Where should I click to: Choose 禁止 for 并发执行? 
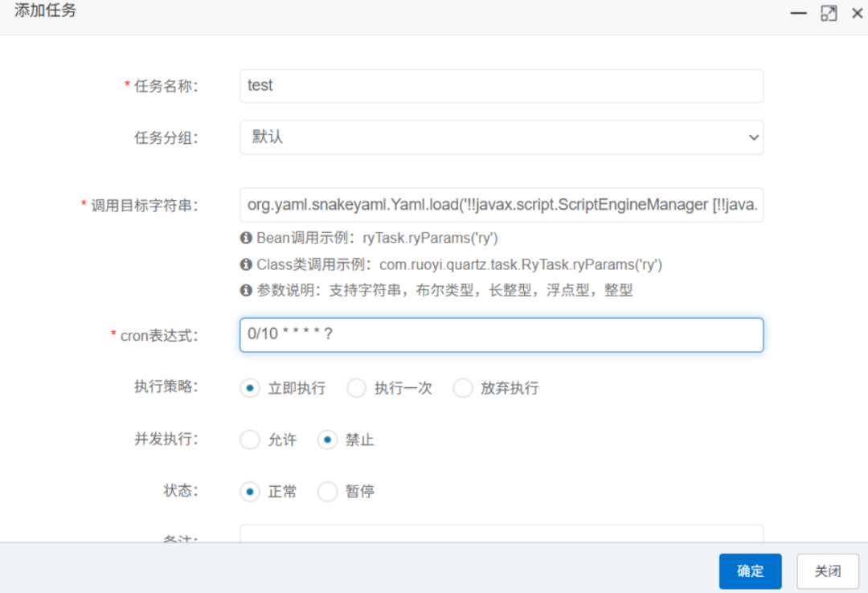point(328,440)
